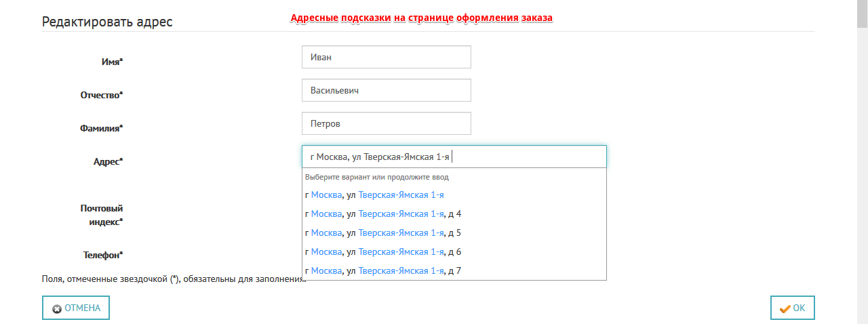Click the Отчество field with Васильевич
The width and height of the screenshot is (868, 324).
pyautogui.click(x=386, y=90)
